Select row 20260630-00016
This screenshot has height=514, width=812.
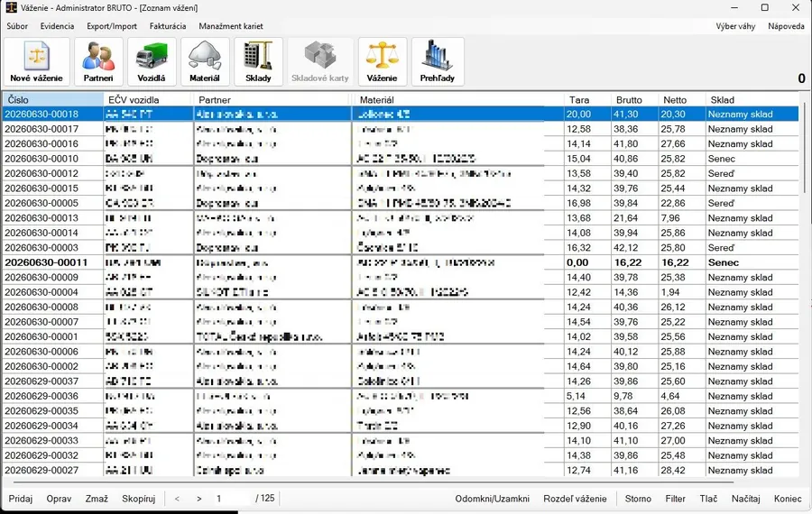coord(401,144)
